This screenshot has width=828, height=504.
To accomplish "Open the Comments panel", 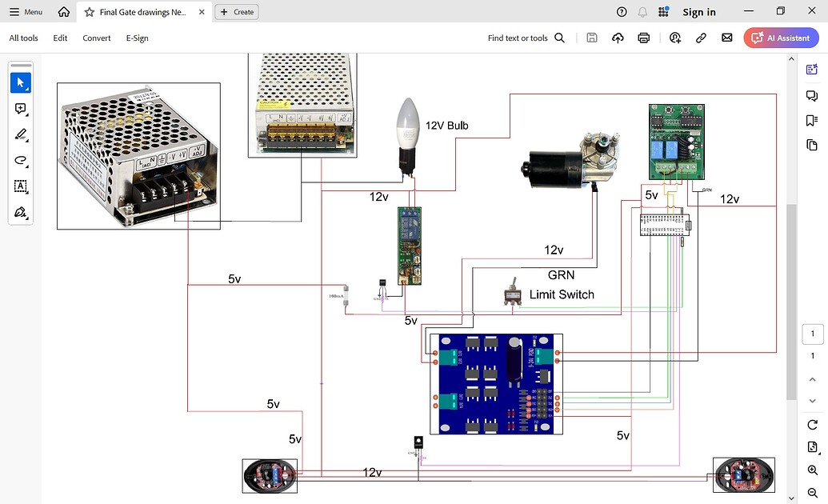I will point(812,95).
